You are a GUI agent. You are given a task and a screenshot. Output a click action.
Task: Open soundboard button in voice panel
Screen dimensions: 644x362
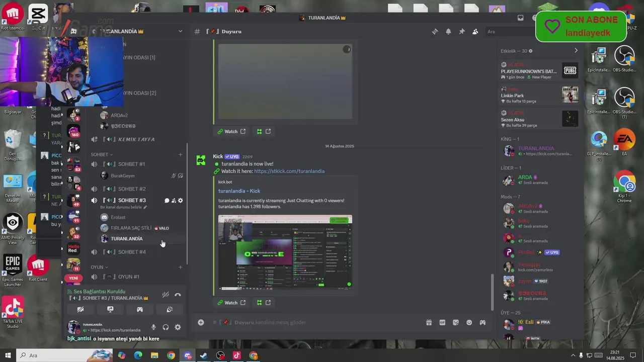point(170,309)
